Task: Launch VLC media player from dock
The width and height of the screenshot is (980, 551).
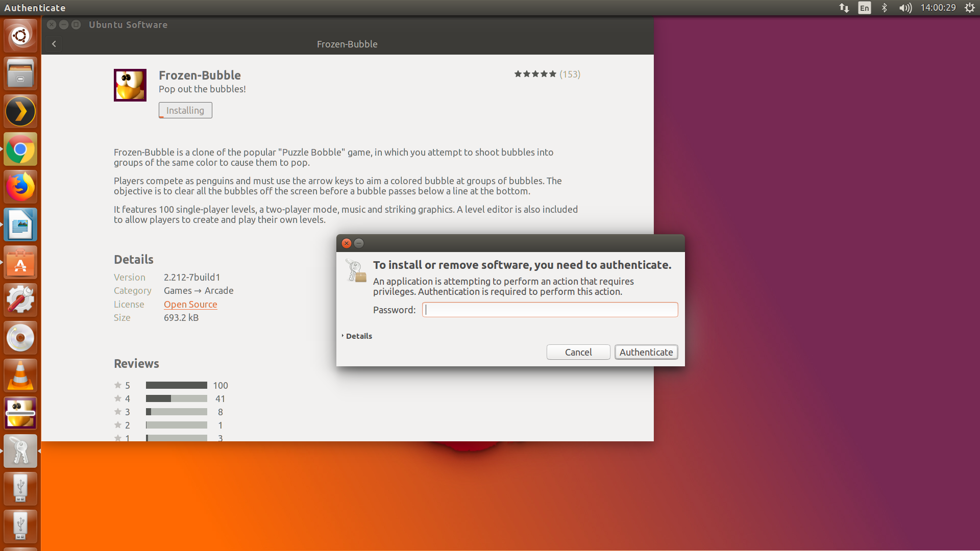Action: click(20, 375)
